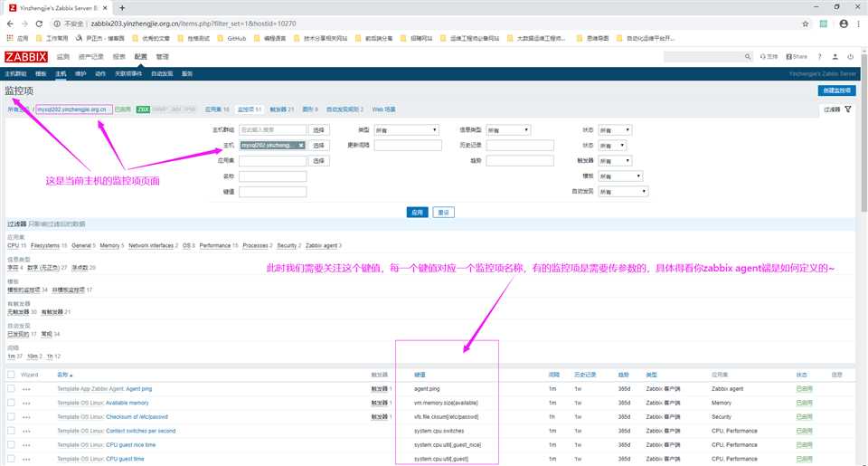Open the mysql202.yinzhengjie.org.cn breadcrumb link

73,109
